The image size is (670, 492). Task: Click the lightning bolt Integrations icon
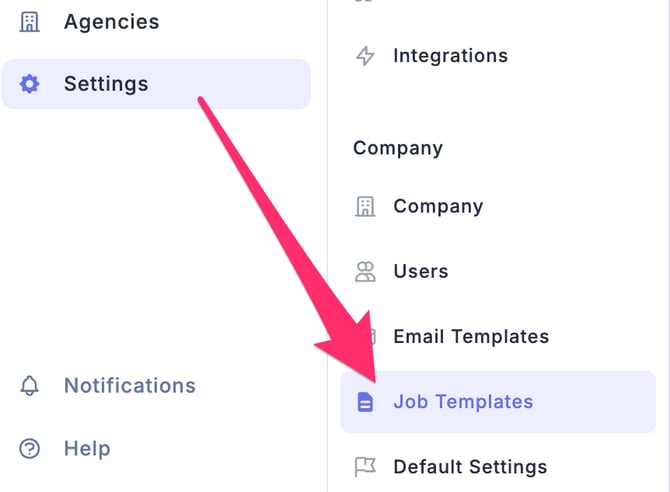click(366, 56)
